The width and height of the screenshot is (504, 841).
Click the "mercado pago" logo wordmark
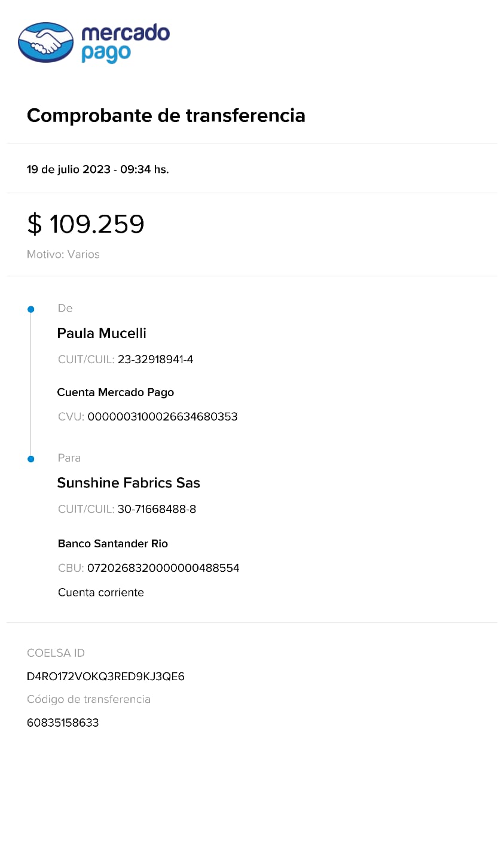tap(125, 42)
